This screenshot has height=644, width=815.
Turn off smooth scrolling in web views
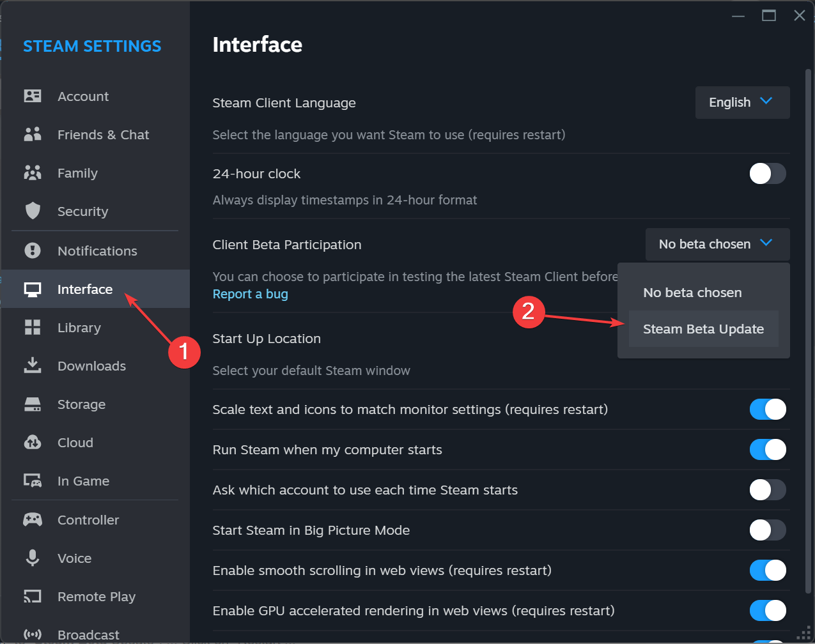[x=768, y=570]
